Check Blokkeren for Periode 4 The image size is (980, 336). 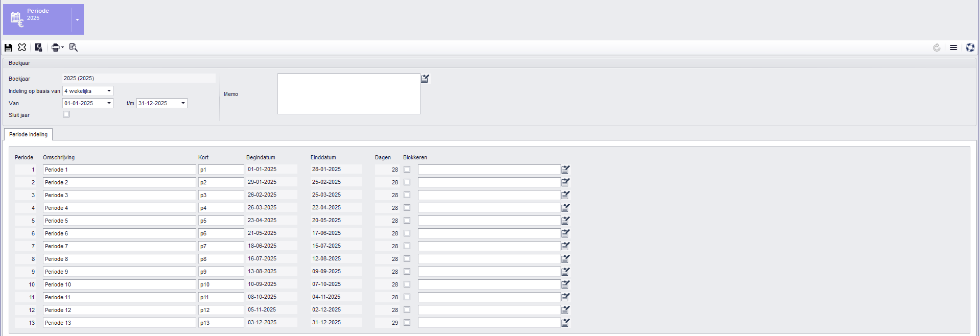tap(407, 208)
